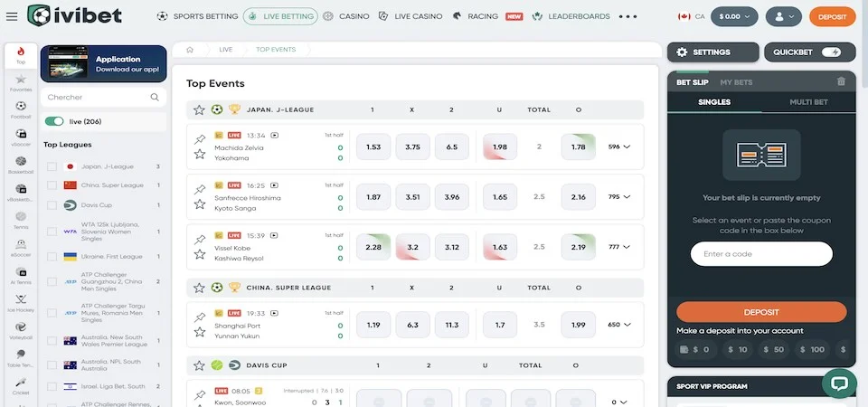
Task: Open the Application download banner
Action: (103, 63)
